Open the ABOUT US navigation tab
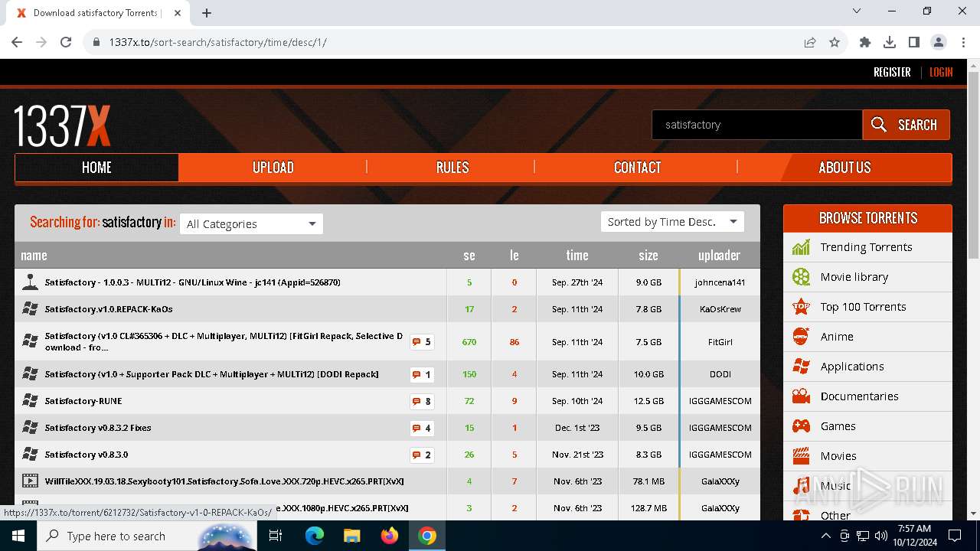Viewport: 980px width, 551px height. pos(844,168)
